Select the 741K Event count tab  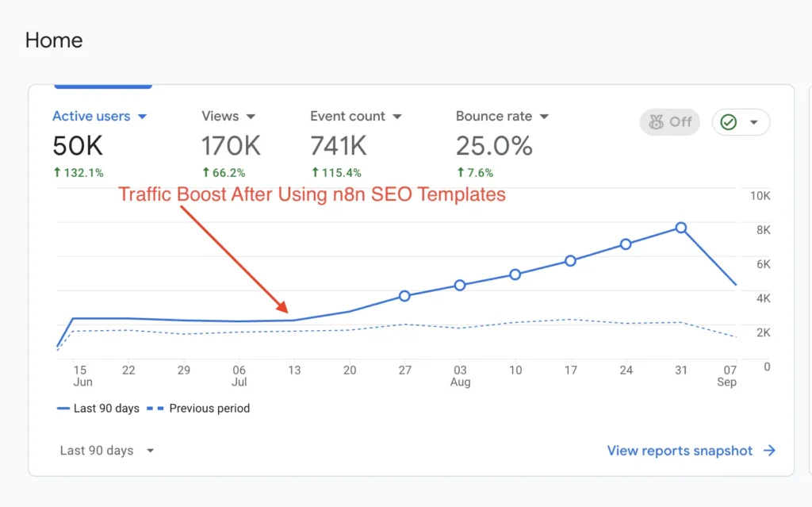pyautogui.click(x=338, y=146)
